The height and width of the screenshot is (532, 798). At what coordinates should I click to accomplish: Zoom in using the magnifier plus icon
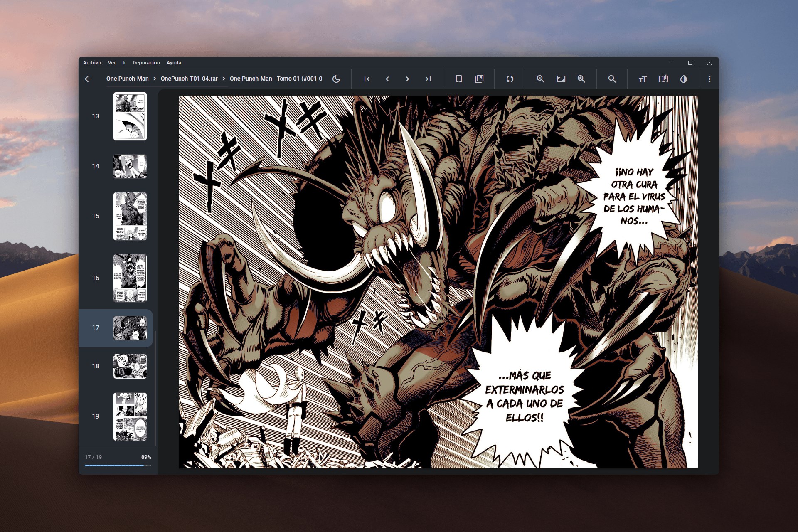pyautogui.click(x=581, y=79)
